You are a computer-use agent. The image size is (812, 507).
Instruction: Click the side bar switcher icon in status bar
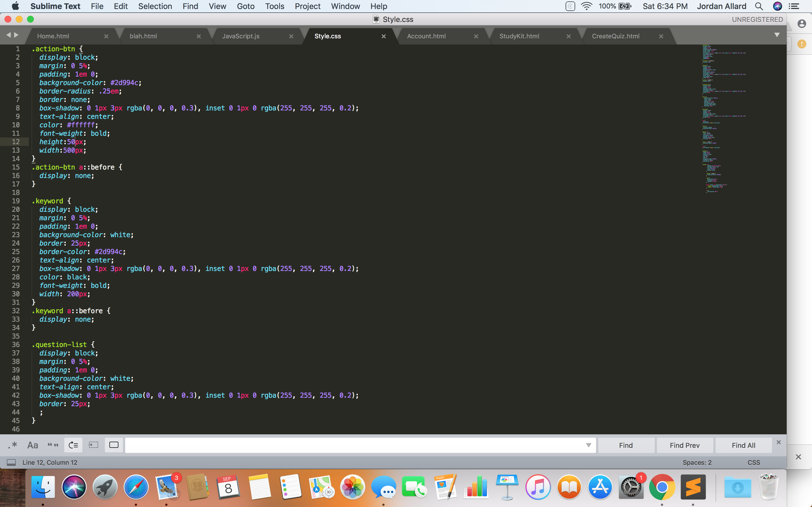coord(11,462)
